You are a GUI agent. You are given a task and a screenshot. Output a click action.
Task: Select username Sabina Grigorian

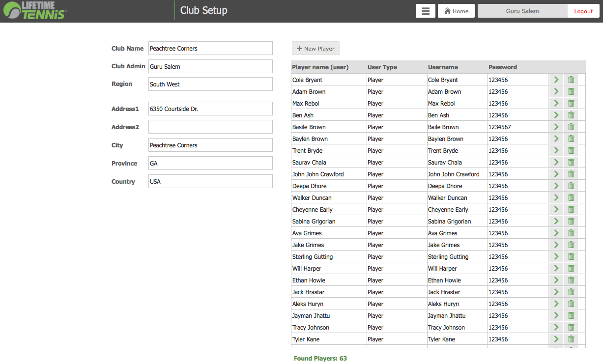(449, 221)
